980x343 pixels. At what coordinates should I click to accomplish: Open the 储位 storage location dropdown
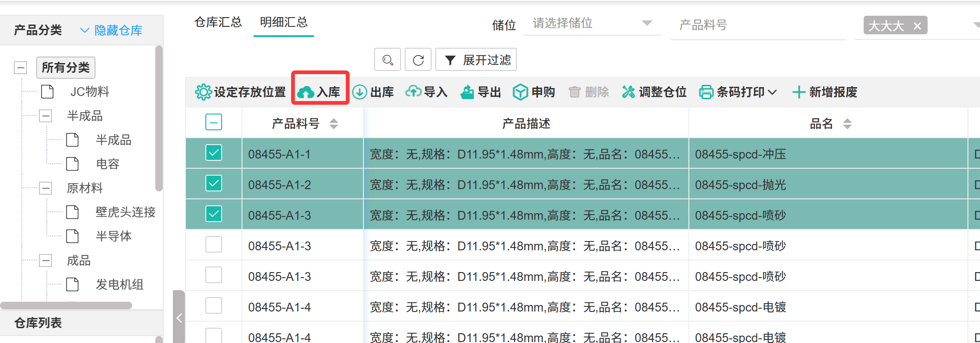pos(592,23)
